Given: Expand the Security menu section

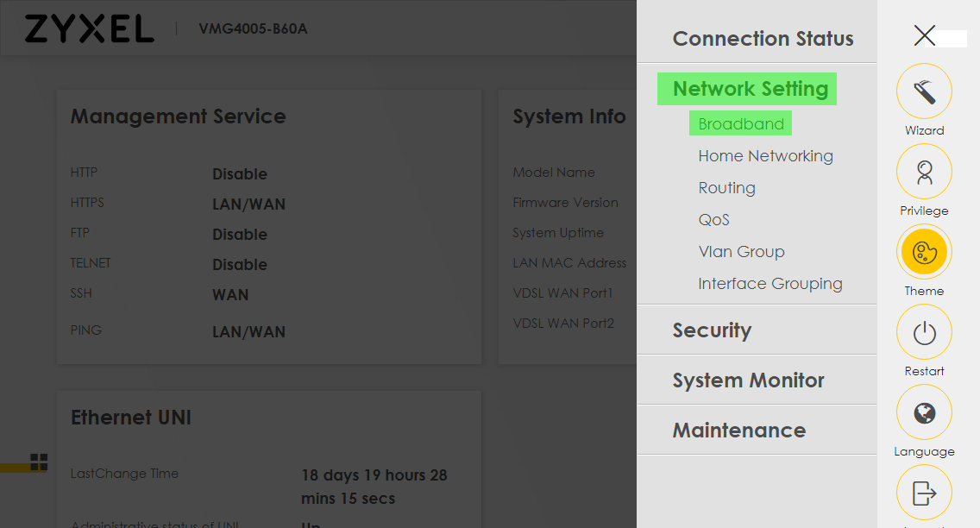Looking at the screenshot, I should (x=712, y=330).
